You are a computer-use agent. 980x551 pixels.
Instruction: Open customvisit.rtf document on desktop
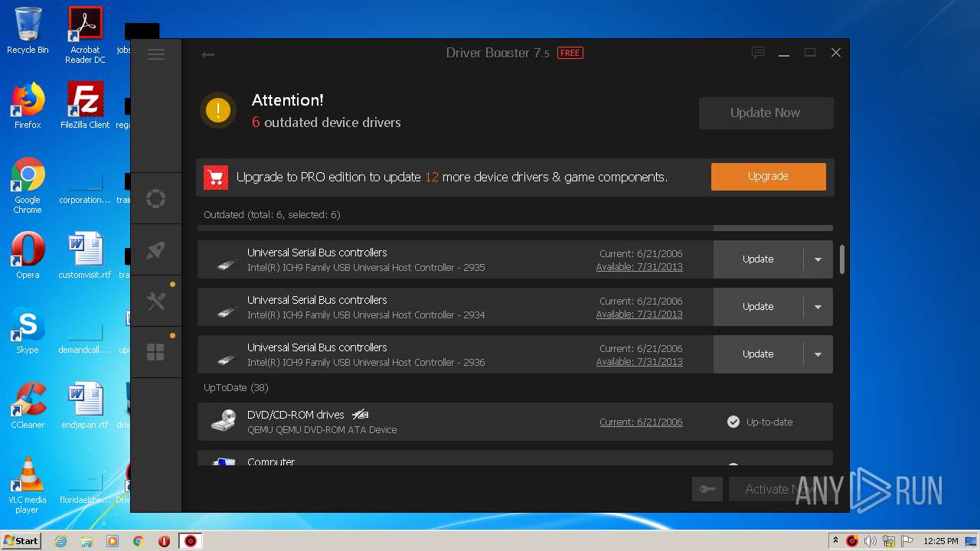pyautogui.click(x=85, y=256)
